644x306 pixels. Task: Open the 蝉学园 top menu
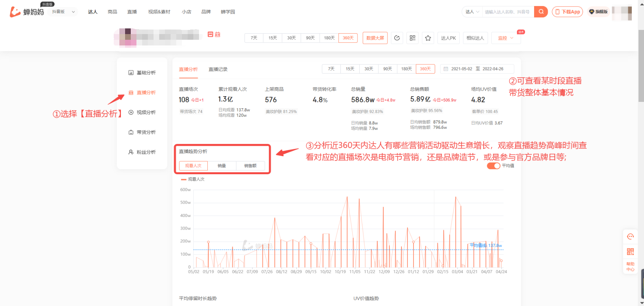point(228,12)
